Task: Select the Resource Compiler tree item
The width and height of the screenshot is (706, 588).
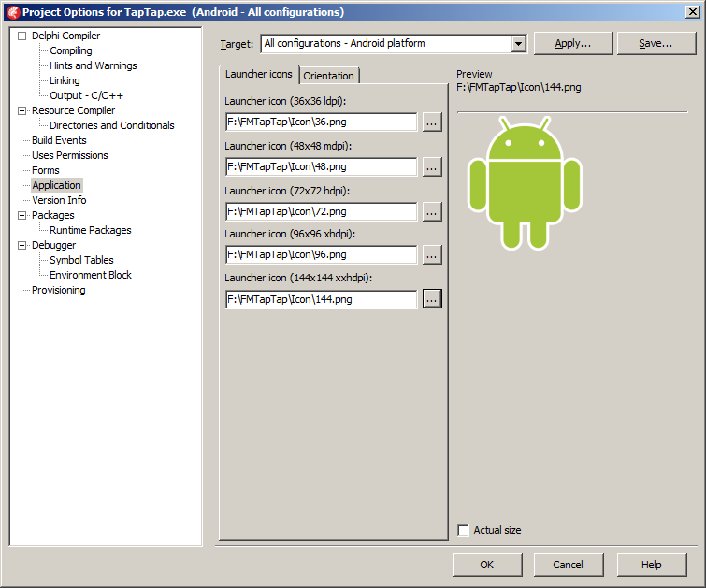Action: tap(73, 110)
